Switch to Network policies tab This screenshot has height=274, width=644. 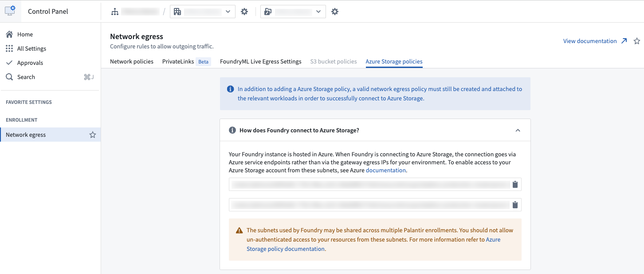[x=132, y=61]
